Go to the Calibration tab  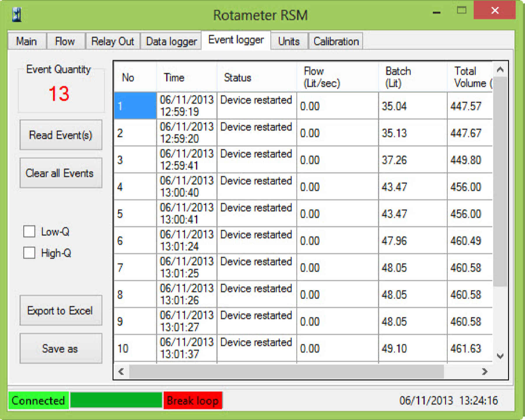coord(336,41)
